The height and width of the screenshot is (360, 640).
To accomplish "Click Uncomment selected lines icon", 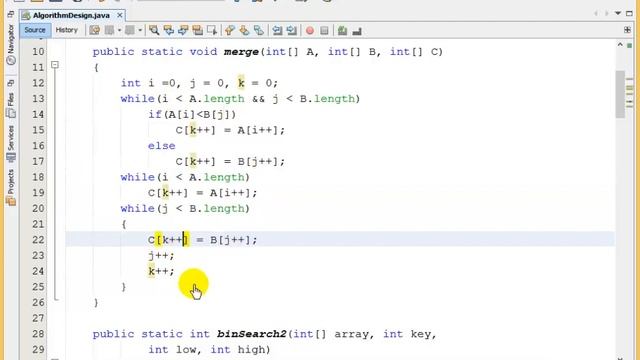I will coord(357,31).
